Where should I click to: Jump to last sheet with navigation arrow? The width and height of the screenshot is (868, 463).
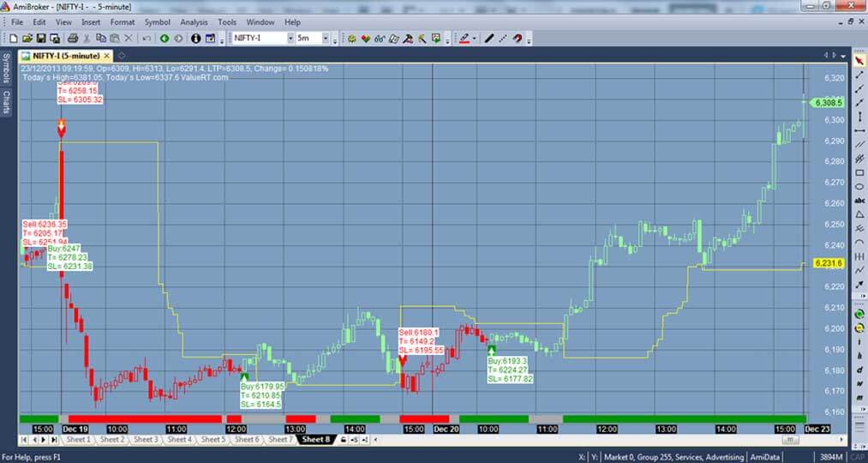tap(54, 439)
